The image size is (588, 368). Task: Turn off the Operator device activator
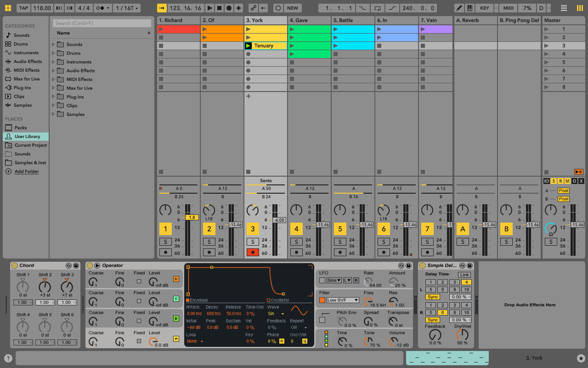(90, 266)
